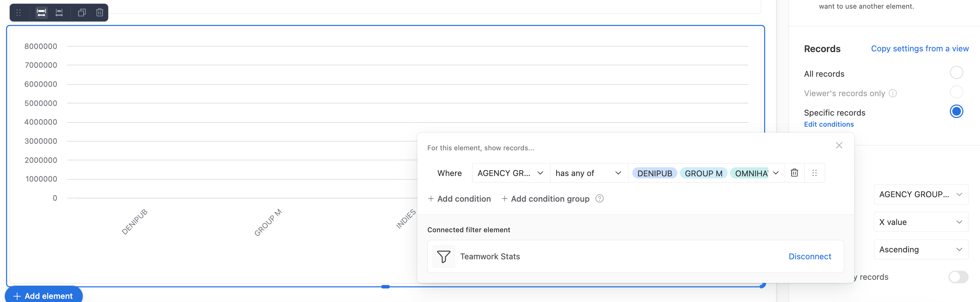980x302 pixels.
Task: Click the GROUP M x-axis label
Action: [268, 222]
